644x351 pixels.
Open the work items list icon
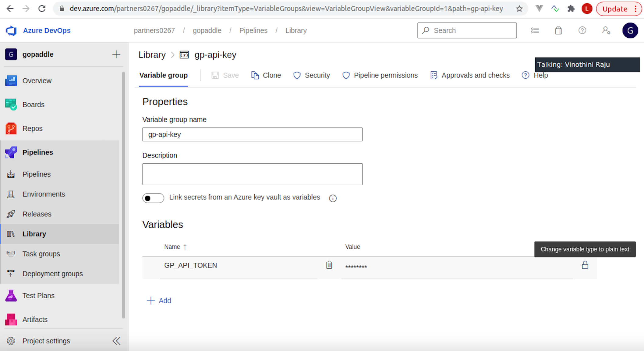pos(535,30)
